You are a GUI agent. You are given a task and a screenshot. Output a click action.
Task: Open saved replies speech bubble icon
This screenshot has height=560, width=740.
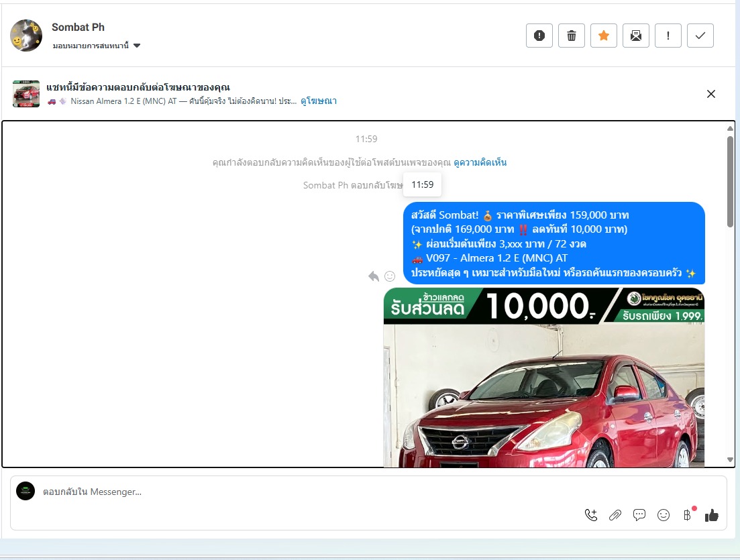coord(639,515)
